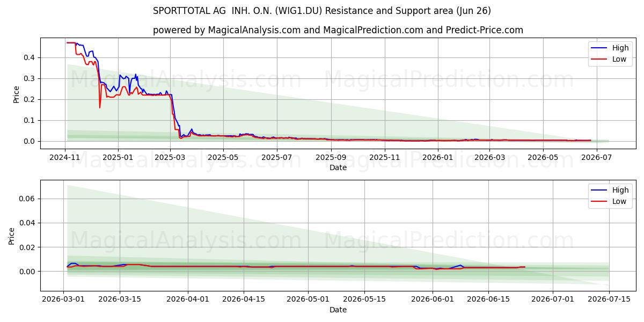Image resolution: width=644 pixels, height=322 pixels.
Task: Click the 2026-07-01 tick label
Action: point(553,299)
